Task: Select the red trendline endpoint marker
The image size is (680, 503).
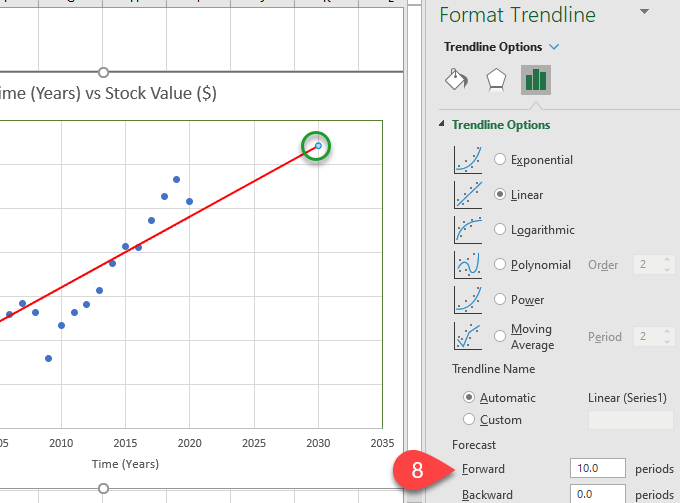Action: (318, 146)
